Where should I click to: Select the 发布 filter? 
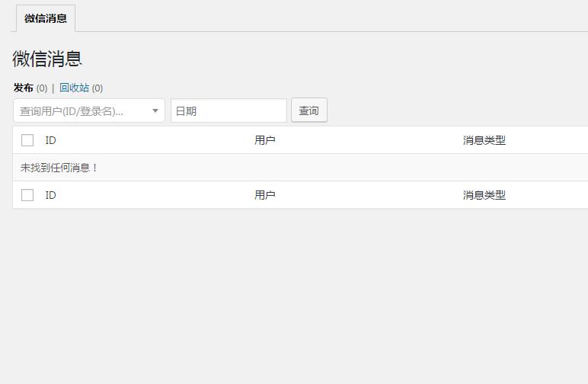tap(24, 88)
